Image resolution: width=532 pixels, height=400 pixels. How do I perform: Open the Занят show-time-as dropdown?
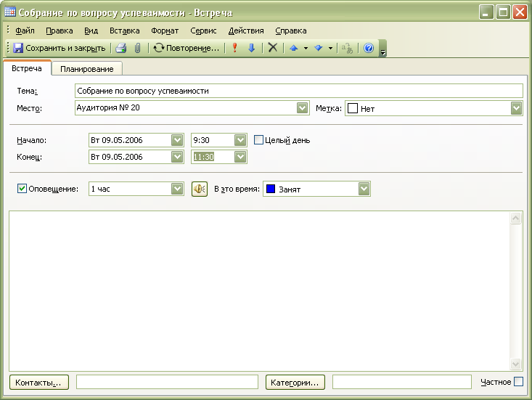(x=364, y=189)
